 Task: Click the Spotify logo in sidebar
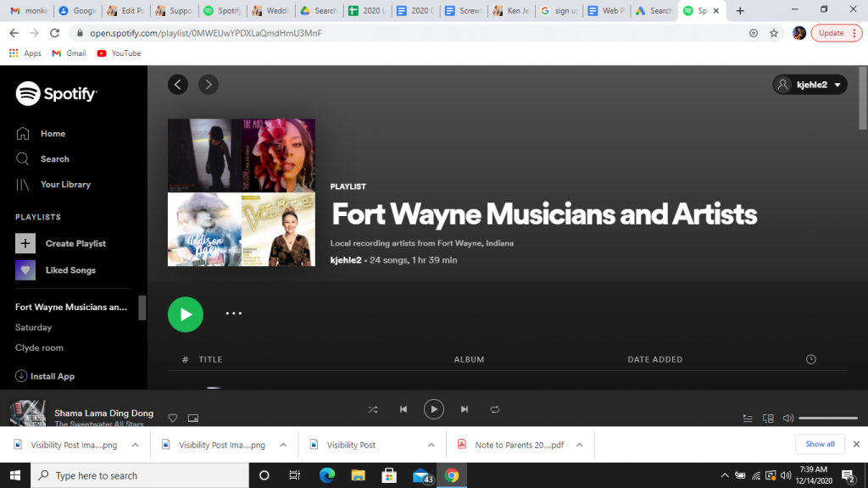(x=56, y=93)
